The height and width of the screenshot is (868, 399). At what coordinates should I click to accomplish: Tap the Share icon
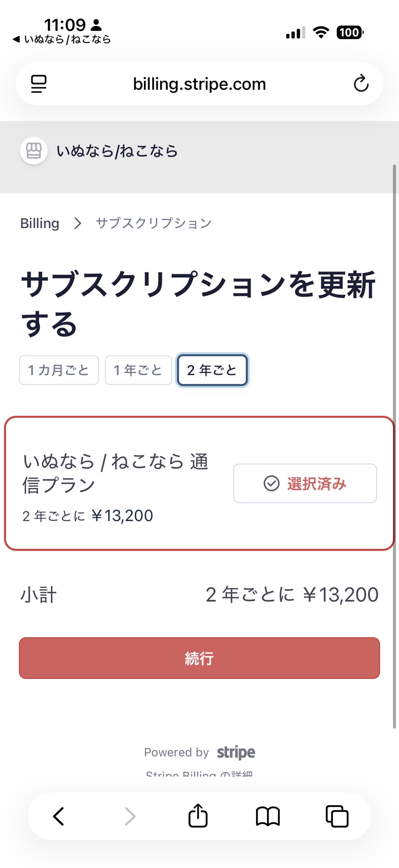pos(198,816)
